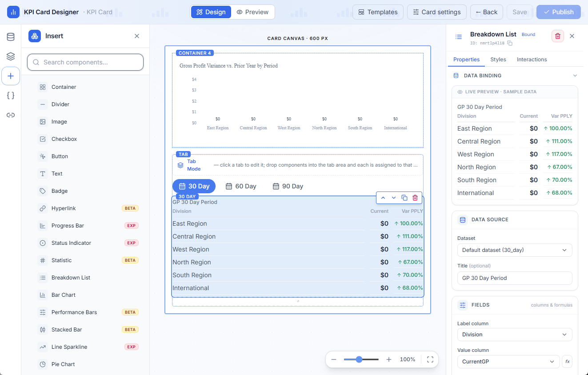Open the Label column dropdown
This screenshot has width=588, height=375.
coord(515,335)
